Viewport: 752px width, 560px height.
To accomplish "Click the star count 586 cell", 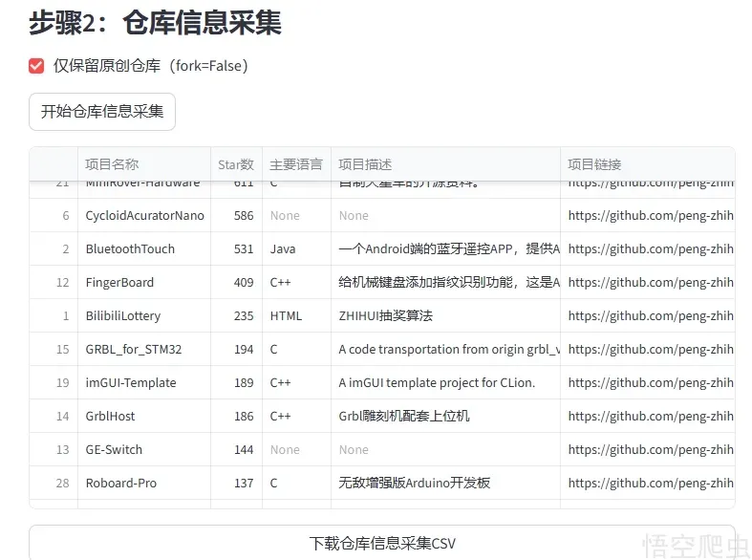I will click(236, 216).
